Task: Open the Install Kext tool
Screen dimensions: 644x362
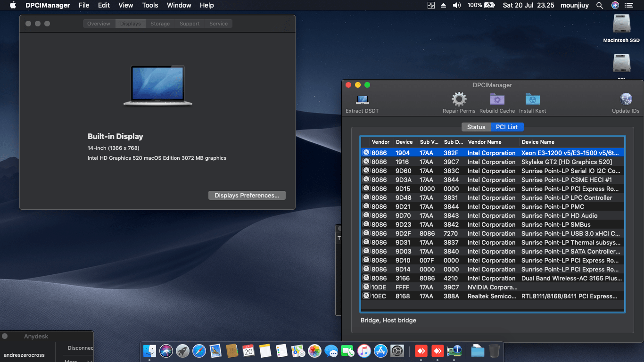Action: click(x=533, y=99)
